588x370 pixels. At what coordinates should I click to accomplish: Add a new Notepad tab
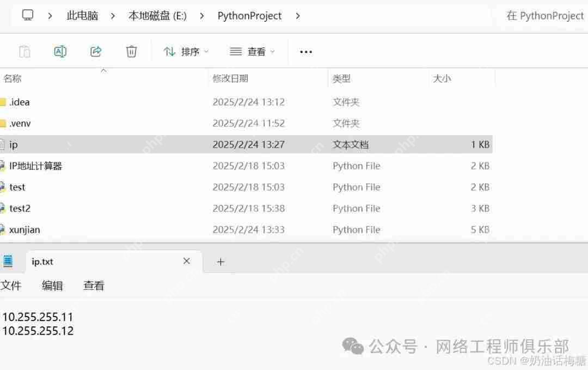[220, 262]
